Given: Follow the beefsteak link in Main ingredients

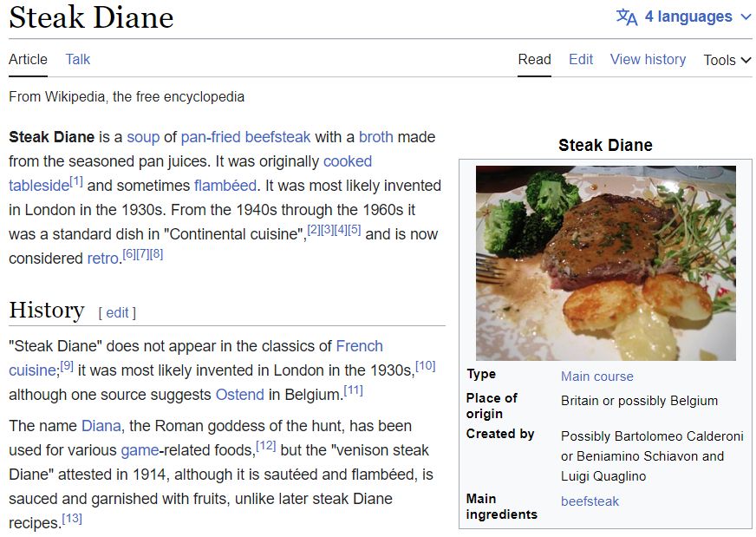Looking at the screenshot, I should (x=590, y=501).
